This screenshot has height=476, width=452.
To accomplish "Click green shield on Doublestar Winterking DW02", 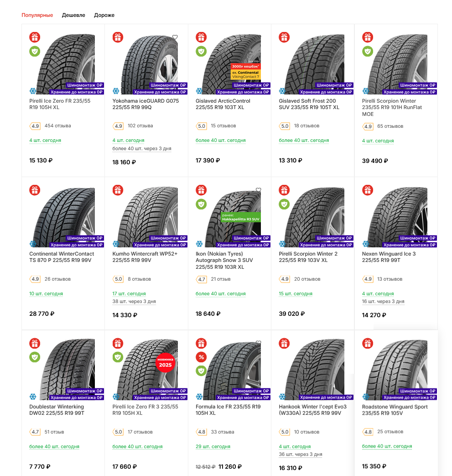I will (x=35, y=357).
